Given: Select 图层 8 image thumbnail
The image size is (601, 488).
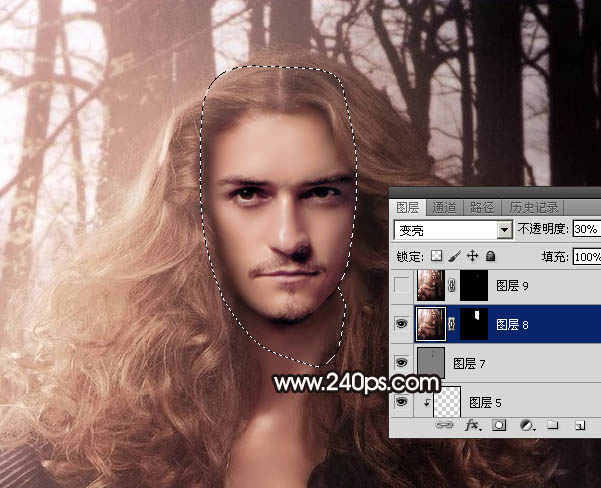Looking at the screenshot, I should (431, 324).
